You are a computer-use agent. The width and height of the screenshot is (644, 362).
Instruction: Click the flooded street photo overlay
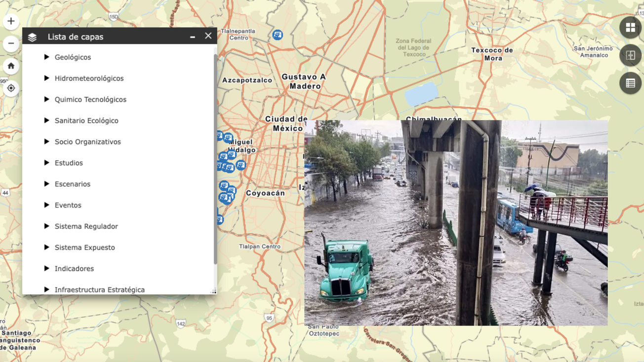click(x=456, y=222)
